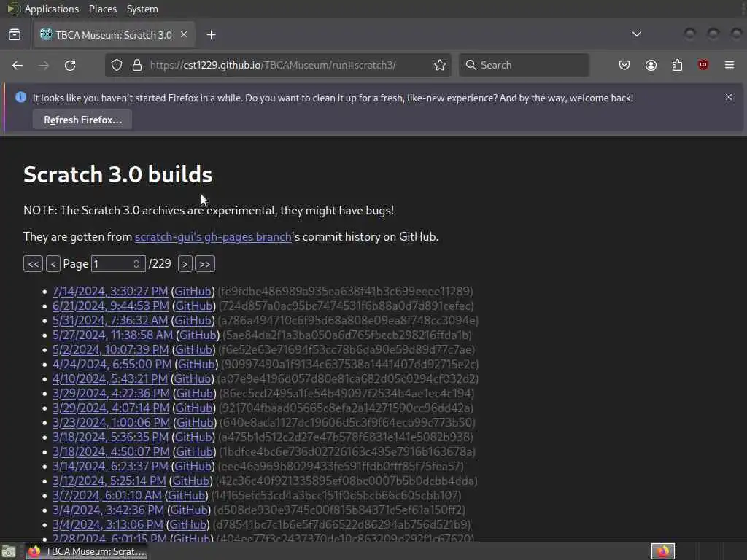Open the 3/4/2024, 3:13:06 PM build
The height and width of the screenshot is (560, 747).
108,525
